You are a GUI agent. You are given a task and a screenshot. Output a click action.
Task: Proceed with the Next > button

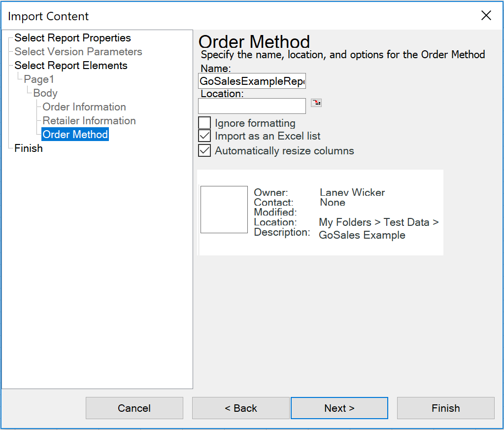pyautogui.click(x=339, y=408)
